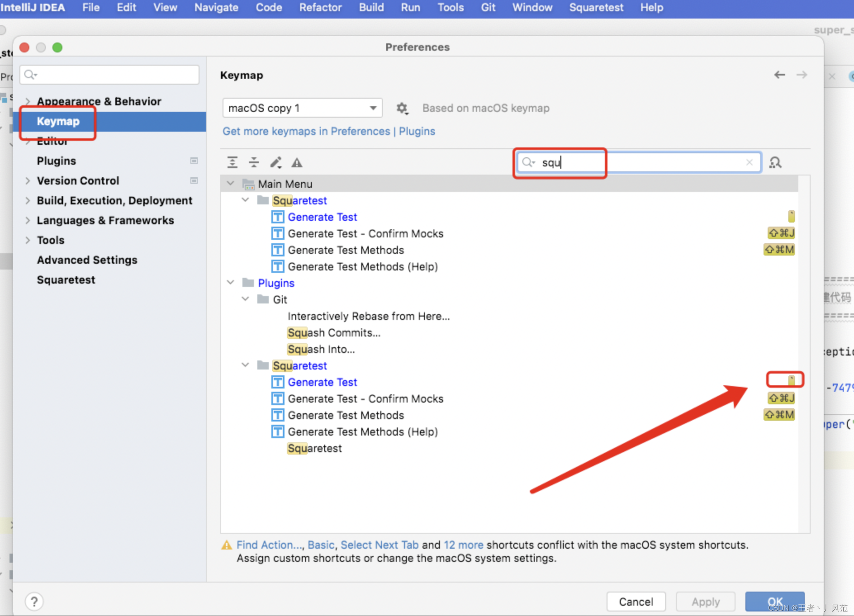Click Find Actions by Shortcut icon

[x=775, y=162]
